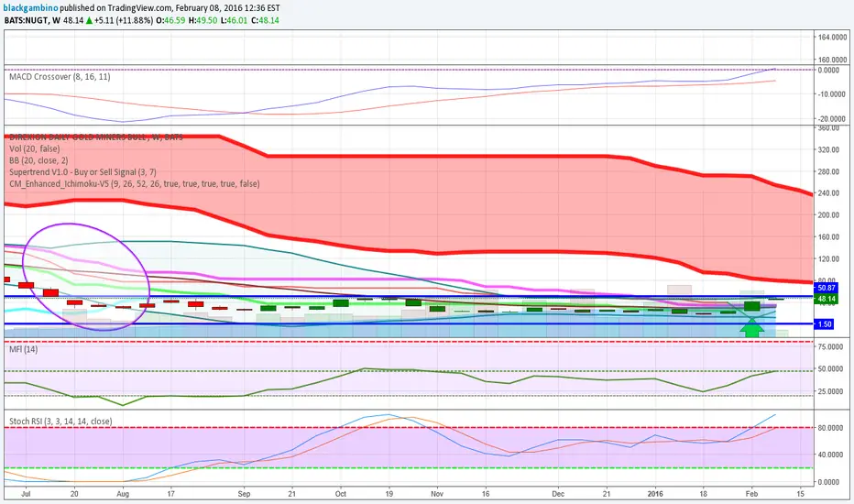Click the 2016 label on the time axis
854x504 pixels.
pyautogui.click(x=655, y=494)
